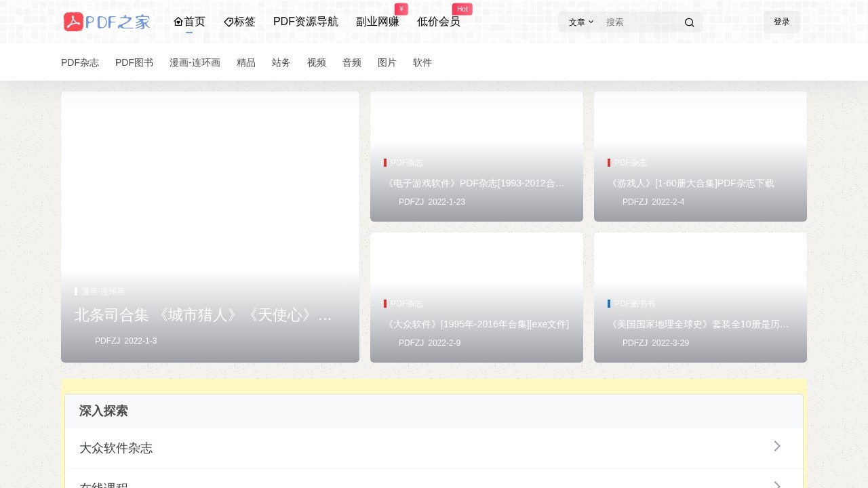Click the tag icon beside 标签

(229, 22)
